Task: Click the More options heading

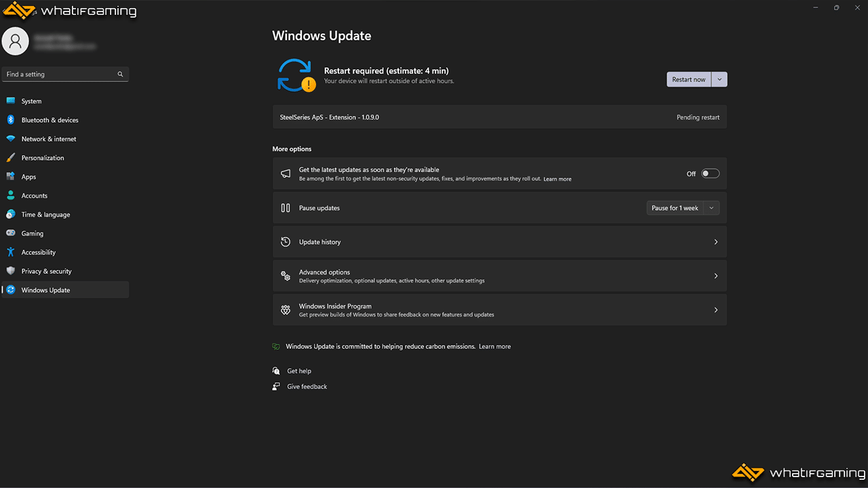Action: (292, 149)
